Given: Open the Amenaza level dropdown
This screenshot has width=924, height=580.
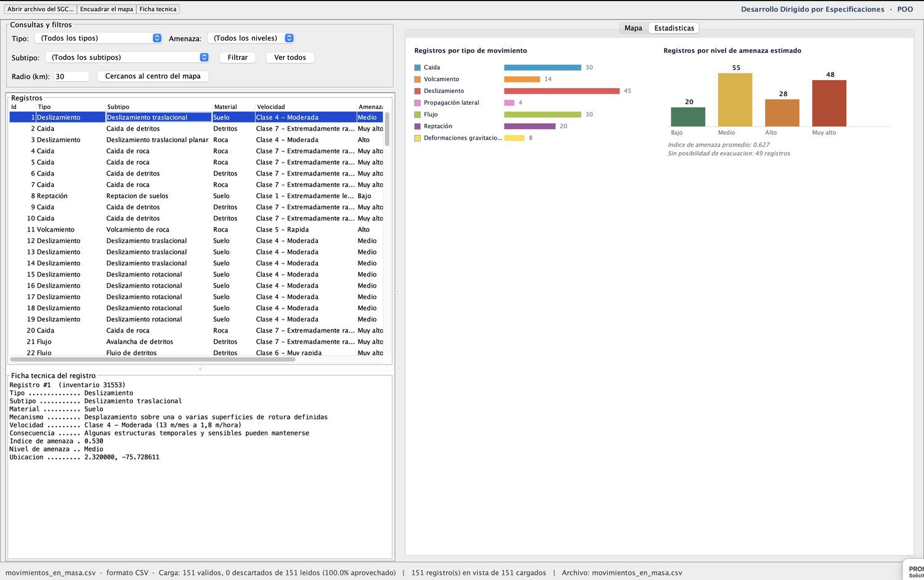Looking at the screenshot, I should (x=251, y=38).
